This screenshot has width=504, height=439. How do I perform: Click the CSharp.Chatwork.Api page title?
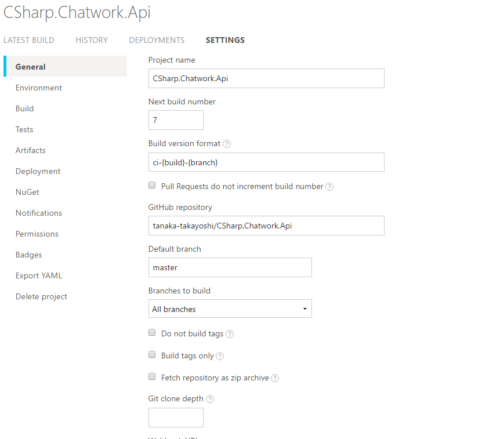(x=77, y=13)
